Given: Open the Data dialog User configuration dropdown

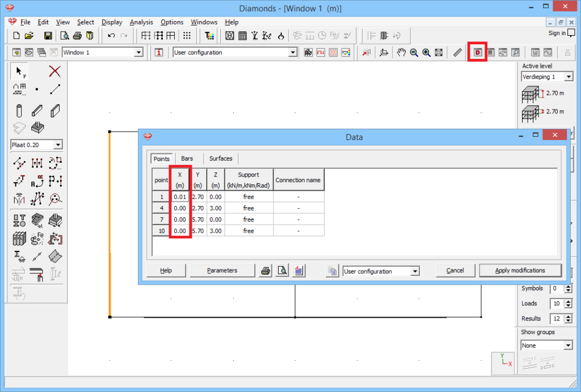Looking at the screenshot, I should click(x=415, y=272).
